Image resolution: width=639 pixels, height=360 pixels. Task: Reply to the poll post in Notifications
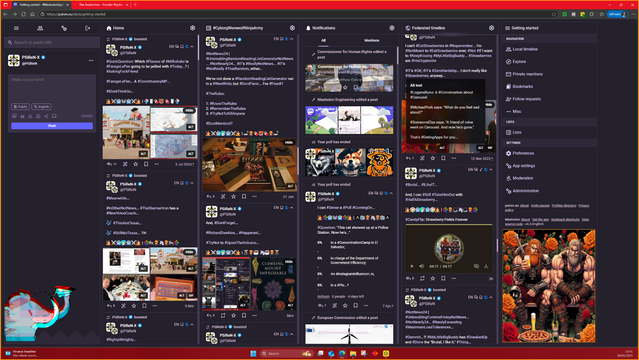[x=322, y=305]
